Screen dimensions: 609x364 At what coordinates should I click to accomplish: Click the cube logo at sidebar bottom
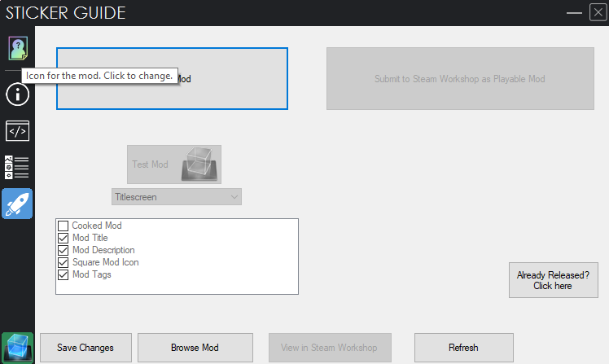click(x=17, y=348)
